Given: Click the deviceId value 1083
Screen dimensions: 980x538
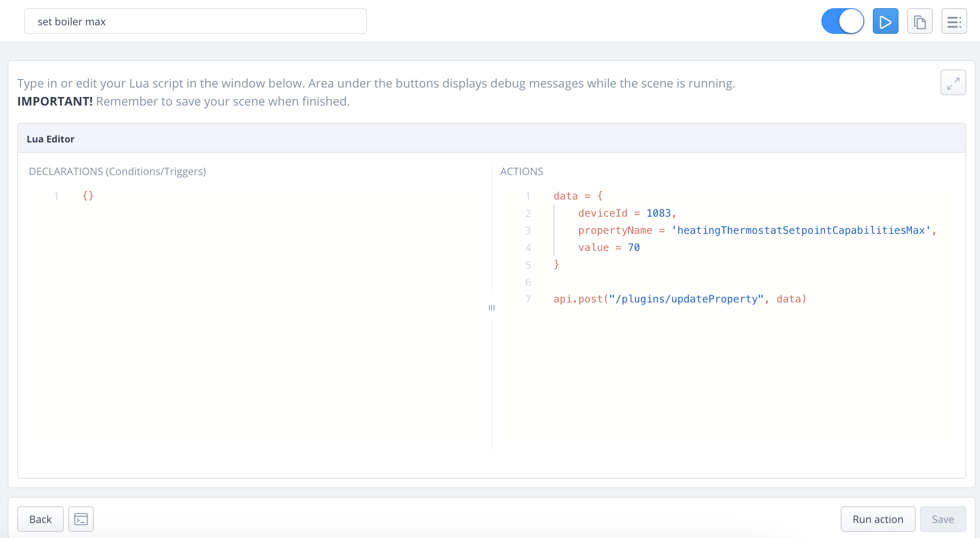Looking at the screenshot, I should (x=658, y=213).
